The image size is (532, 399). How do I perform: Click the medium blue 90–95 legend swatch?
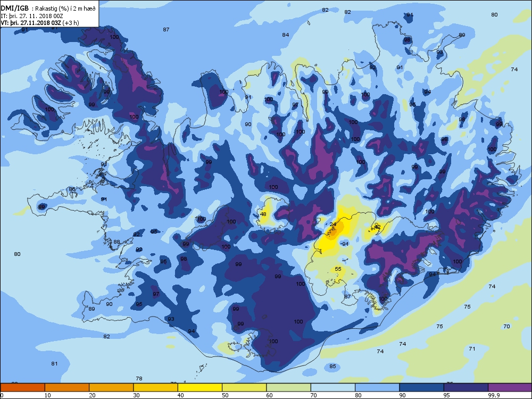pyautogui.click(x=422, y=387)
